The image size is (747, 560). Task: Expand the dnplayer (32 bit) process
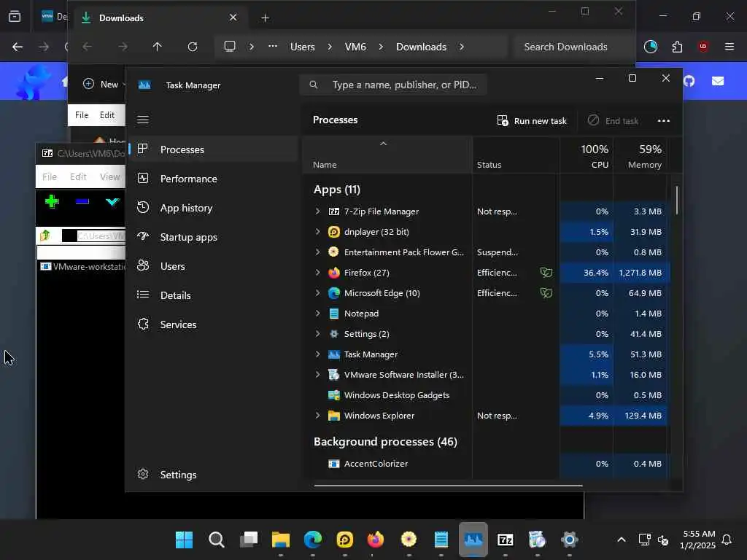click(x=318, y=231)
